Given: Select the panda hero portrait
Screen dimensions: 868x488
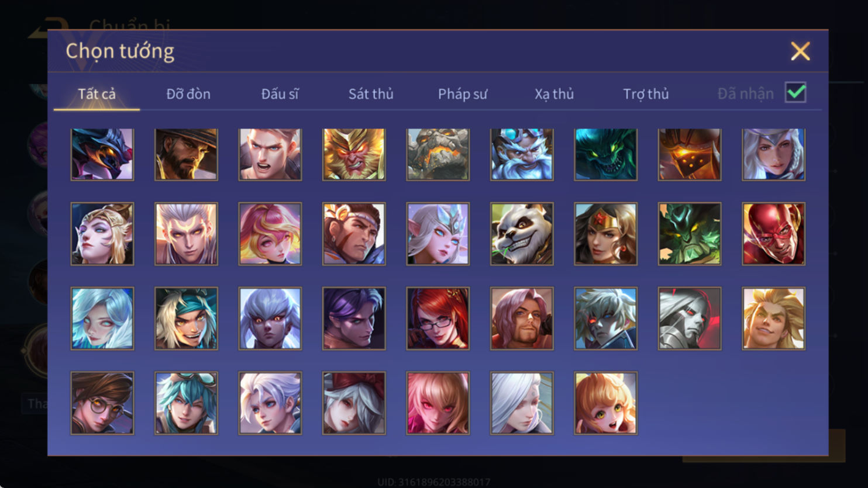Looking at the screenshot, I should pos(522,234).
